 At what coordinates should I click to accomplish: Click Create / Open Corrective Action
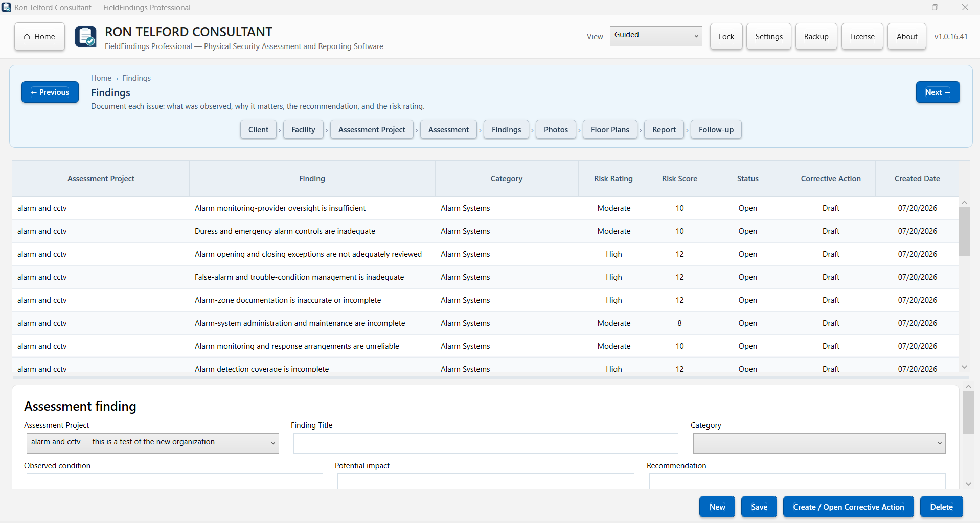(x=849, y=507)
